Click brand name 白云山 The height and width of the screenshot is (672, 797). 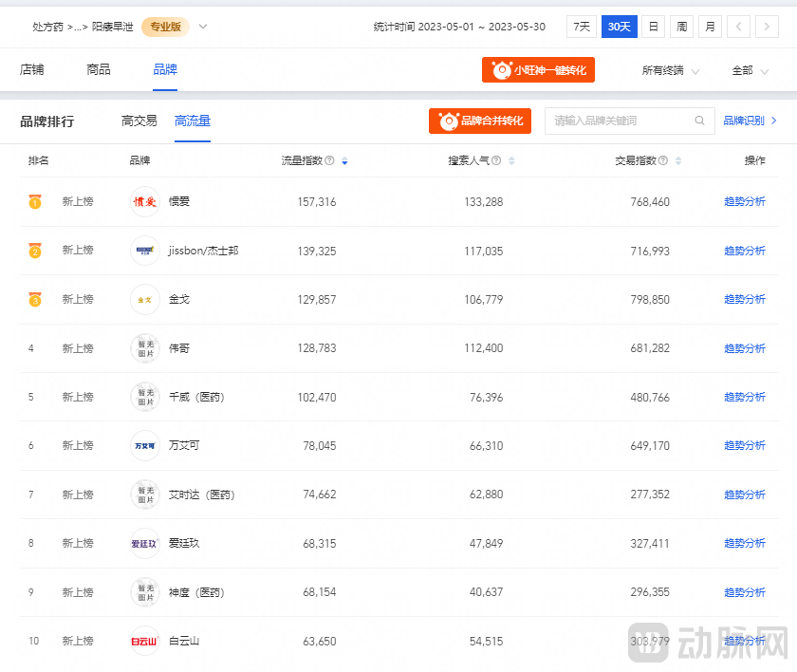(184, 641)
